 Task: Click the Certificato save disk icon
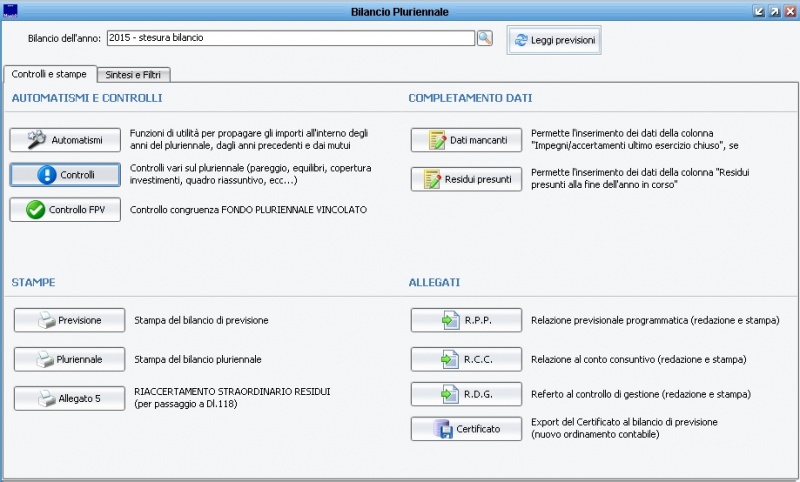point(447,430)
